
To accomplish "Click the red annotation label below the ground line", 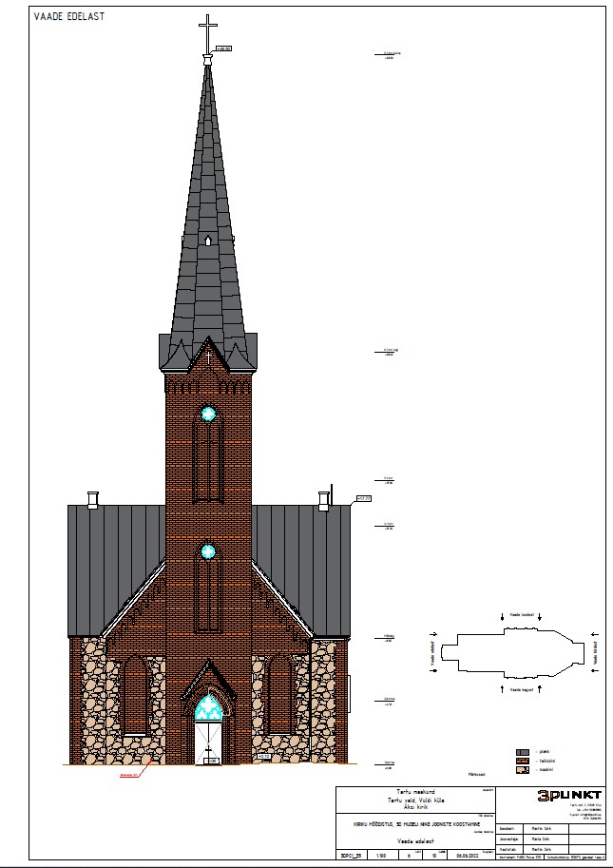I will [x=129, y=775].
